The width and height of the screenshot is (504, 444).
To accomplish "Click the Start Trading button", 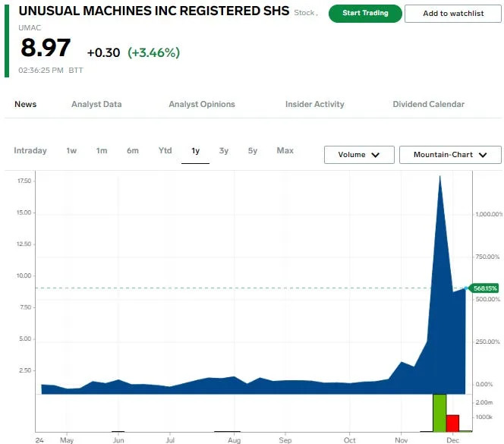I will [365, 14].
